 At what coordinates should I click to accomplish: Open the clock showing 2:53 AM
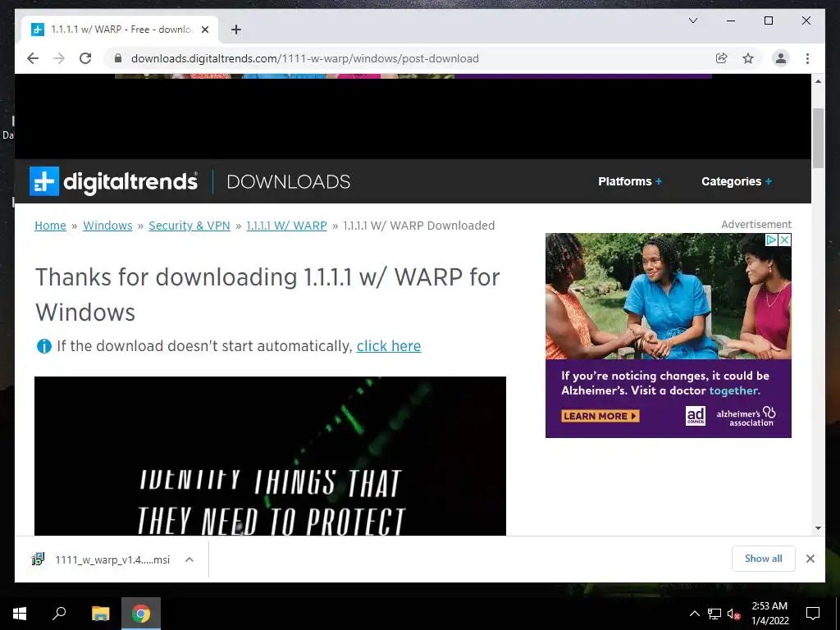(x=769, y=614)
